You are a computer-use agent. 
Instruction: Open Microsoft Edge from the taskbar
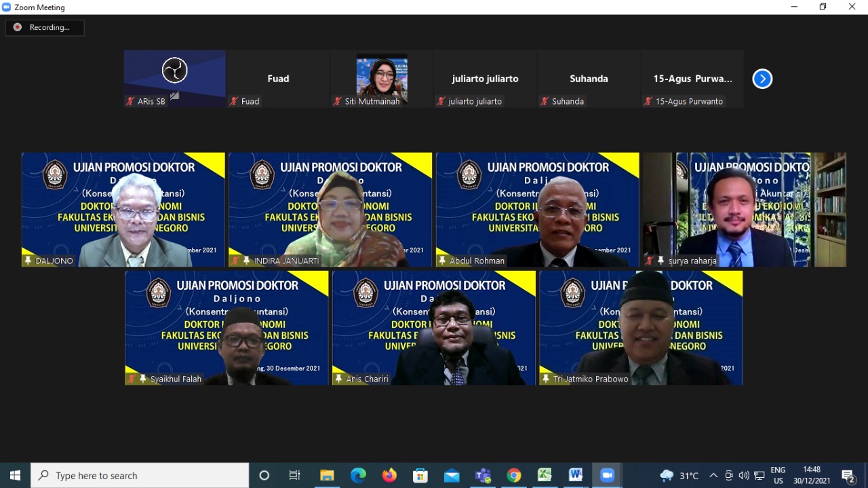point(358,475)
